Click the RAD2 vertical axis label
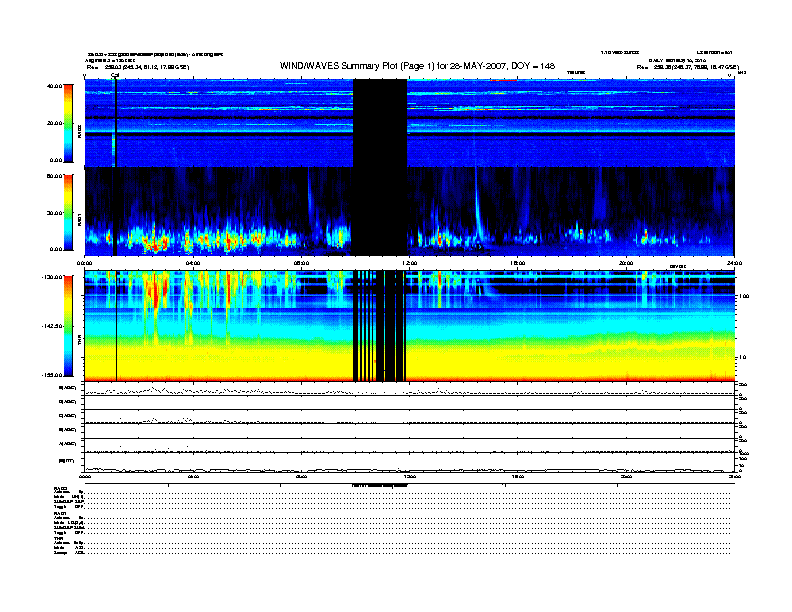Image resolution: width=792 pixels, height=612 pixels. coord(79,131)
